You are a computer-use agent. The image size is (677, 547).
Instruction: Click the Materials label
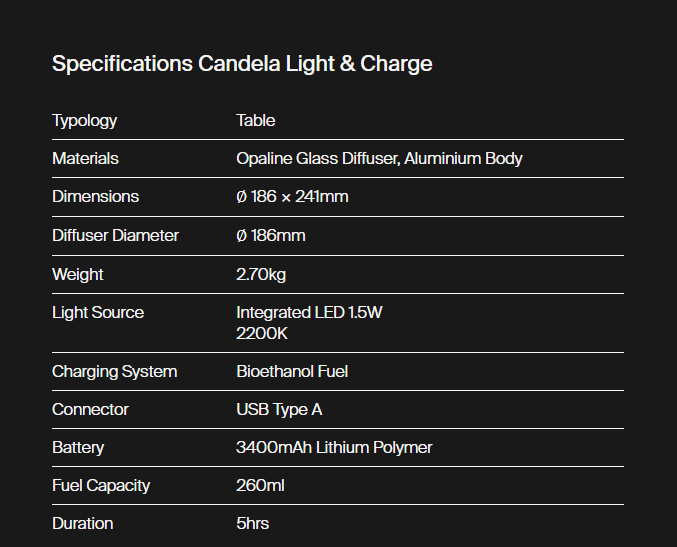point(85,159)
